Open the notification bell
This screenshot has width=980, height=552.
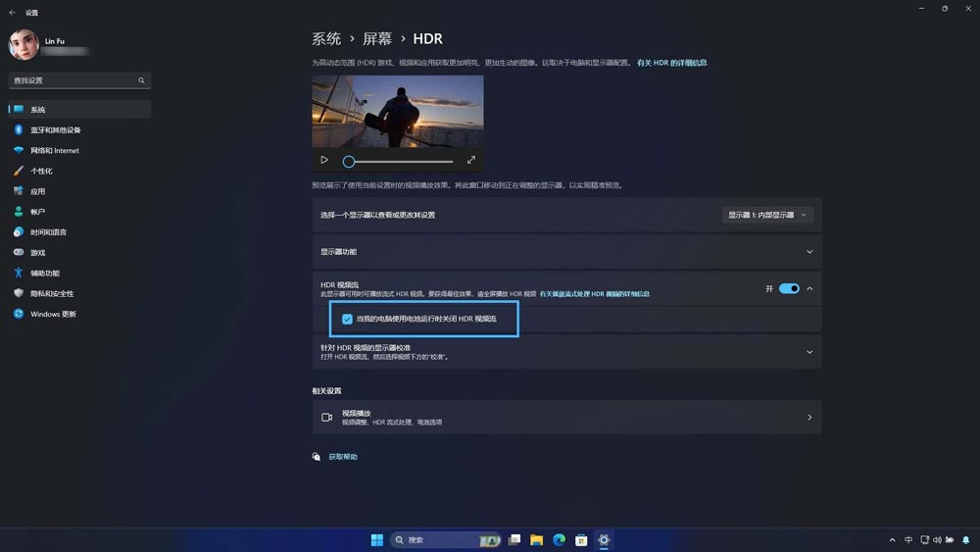[966, 540]
